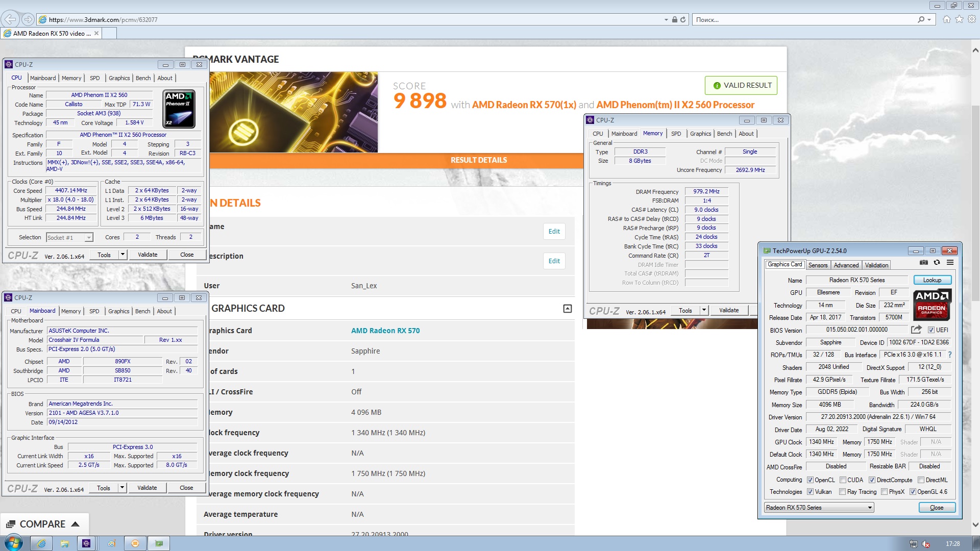Toggle the OpenGL 4.6 checkbox
This screenshot has height=551, width=980.
click(x=913, y=492)
